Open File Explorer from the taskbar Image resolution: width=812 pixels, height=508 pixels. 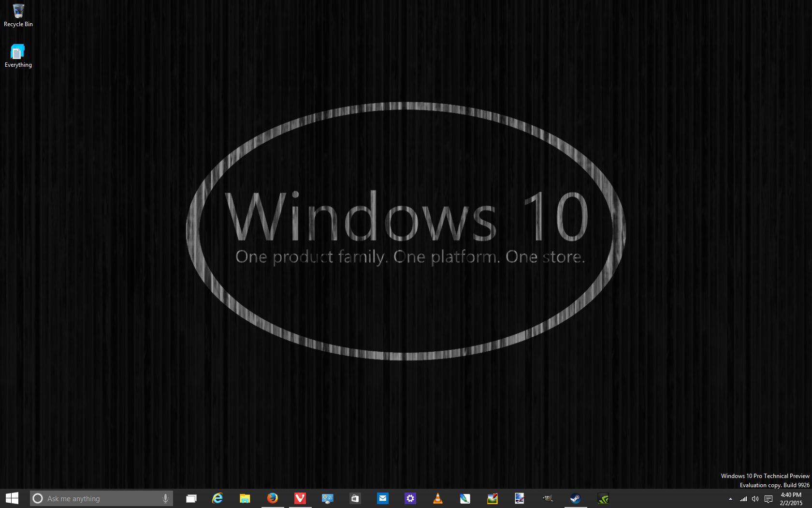245,498
